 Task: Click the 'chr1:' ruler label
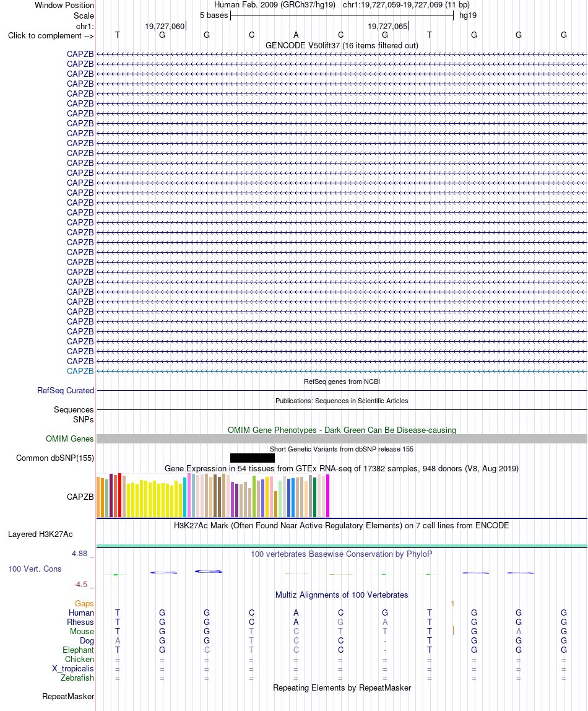coord(85,26)
